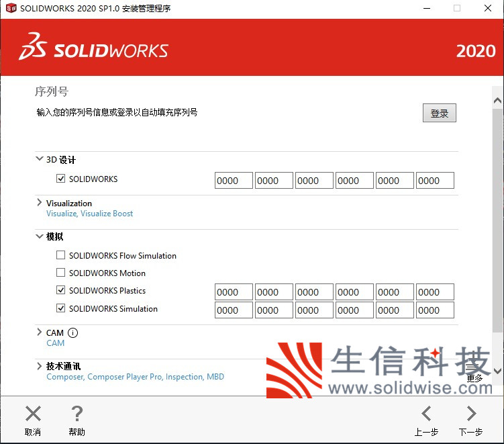The image size is (504, 444).
Task: Expand the CAM section
Action: point(39,332)
